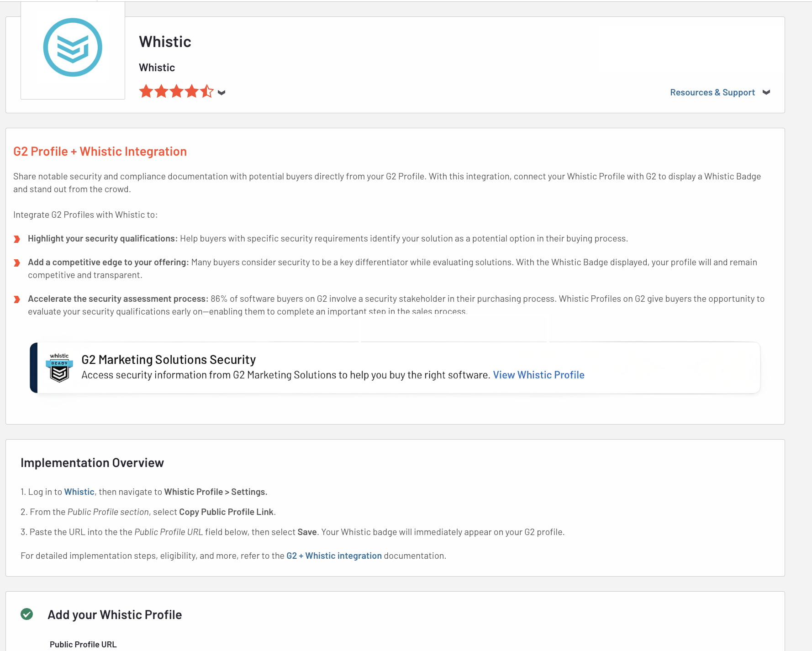This screenshot has width=812, height=651.
Task: Open the View Whistic Profile link
Action: coord(538,375)
